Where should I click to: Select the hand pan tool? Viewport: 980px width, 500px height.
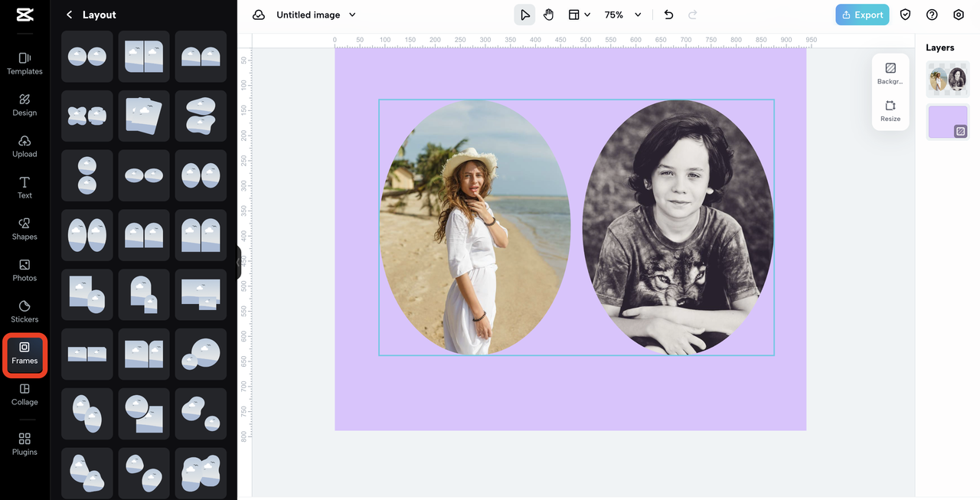[548, 15]
